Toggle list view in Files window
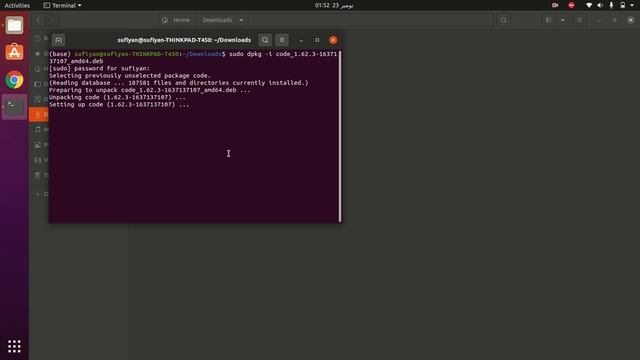The image size is (640, 360). coord(549,20)
